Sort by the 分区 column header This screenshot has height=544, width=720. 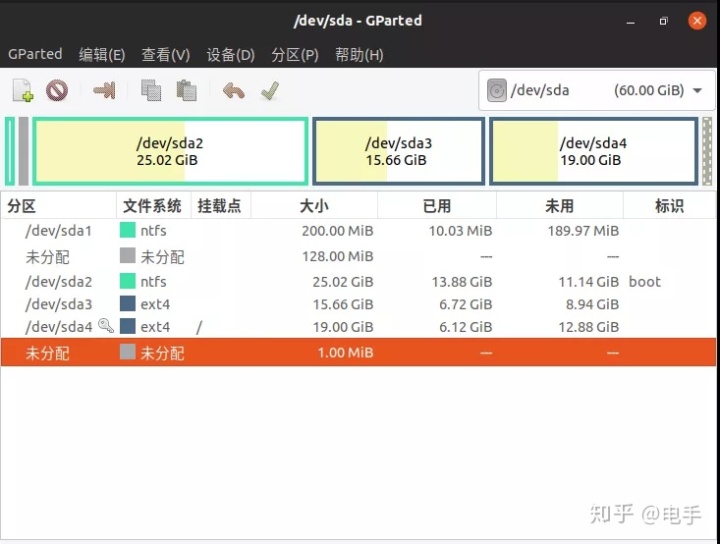58,206
